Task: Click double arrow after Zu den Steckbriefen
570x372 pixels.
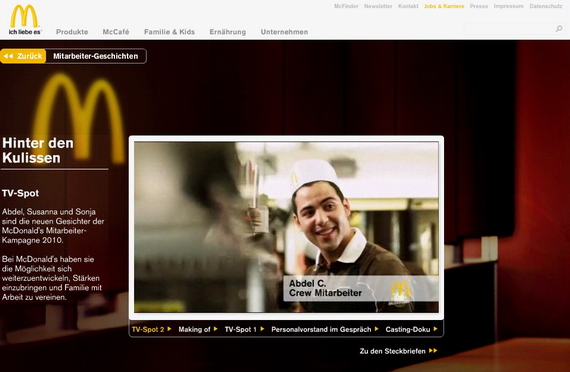Action: [x=433, y=351]
